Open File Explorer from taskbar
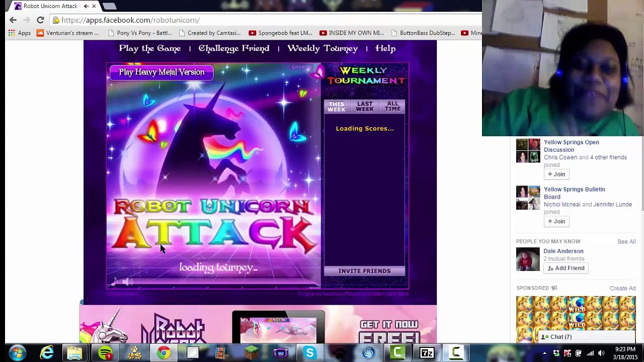Screen dimensions: 644x362 (75, 353)
